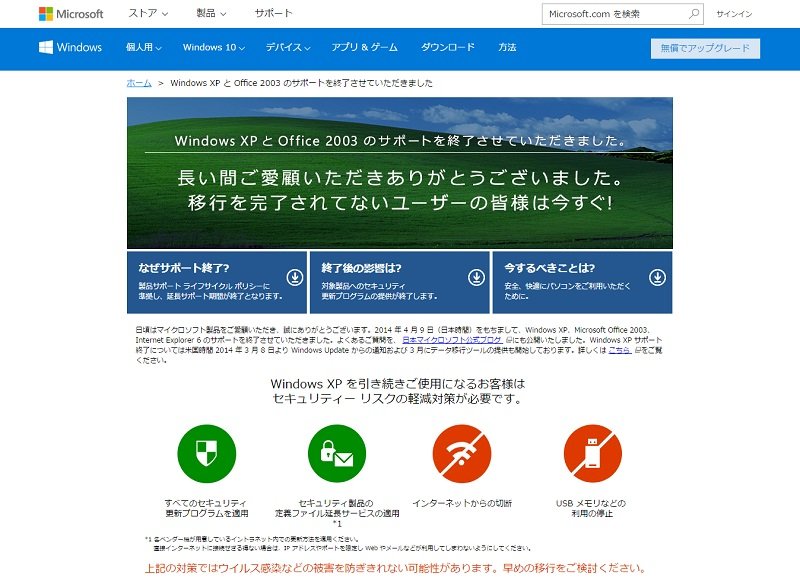Open the 日本マイクロソフト公式ブログ link
Image resolution: width=800 pixels, height=584 pixels.
452,340
